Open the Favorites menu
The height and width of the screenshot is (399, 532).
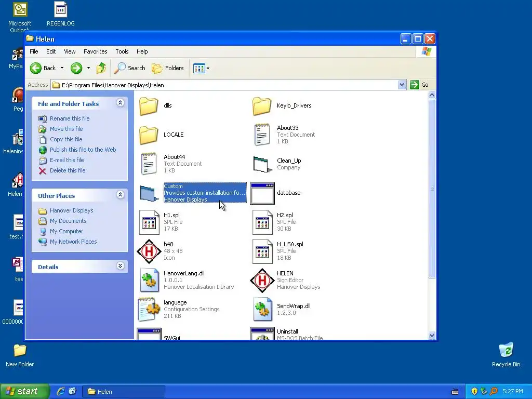(96, 51)
